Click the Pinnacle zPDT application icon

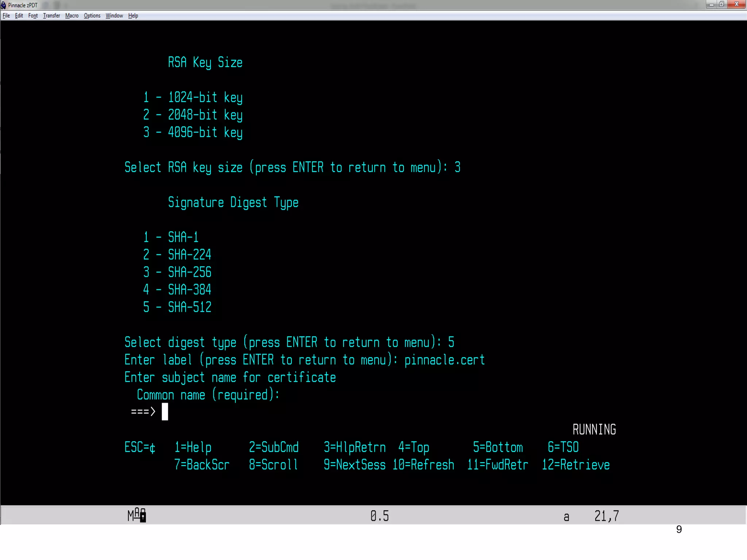pos(3,5)
